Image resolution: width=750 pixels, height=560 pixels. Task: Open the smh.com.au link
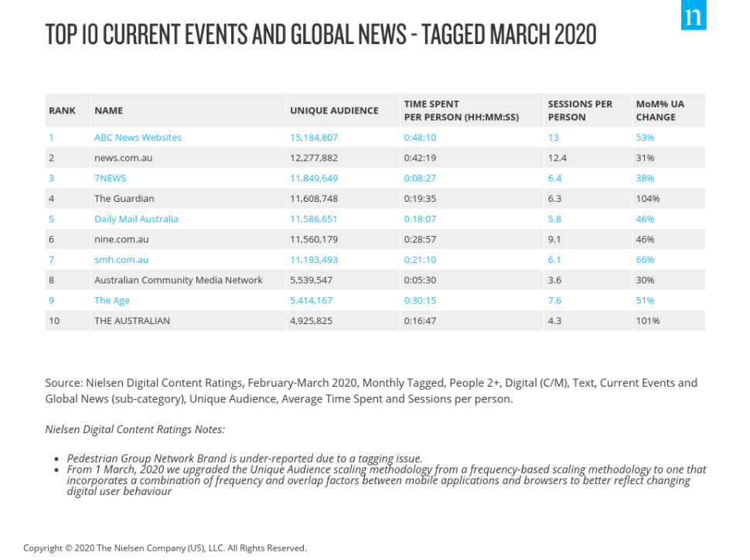click(121, 259)
